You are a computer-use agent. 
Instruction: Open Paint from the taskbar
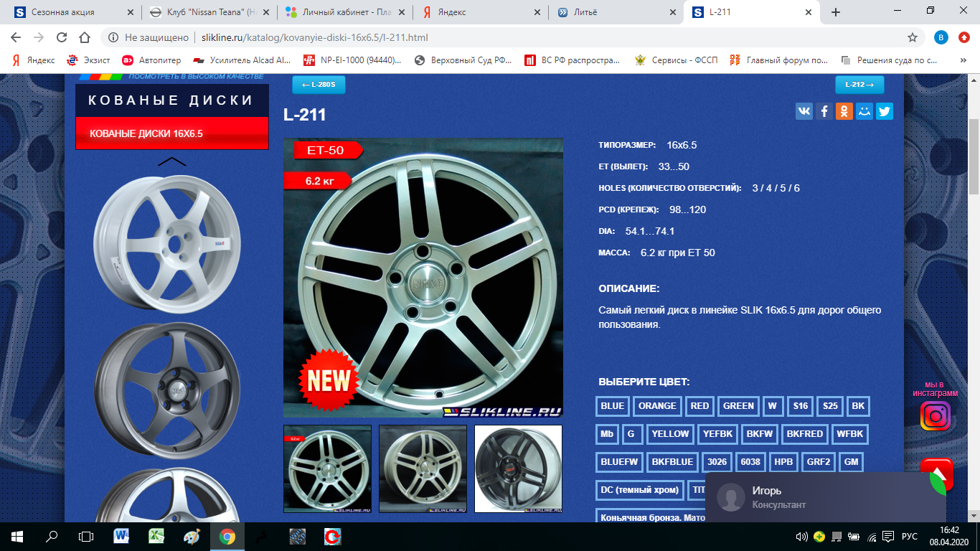(192, 536)
